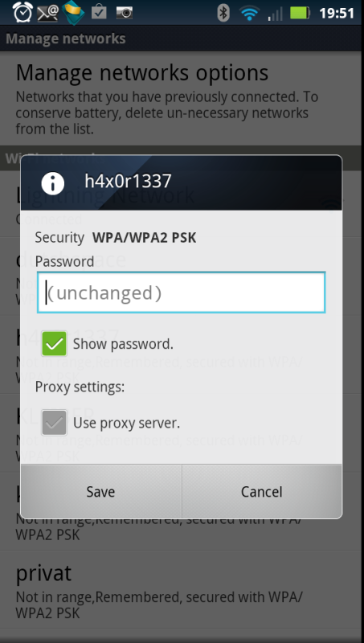
Task: Save the network settings
Action: click(100, 491)
